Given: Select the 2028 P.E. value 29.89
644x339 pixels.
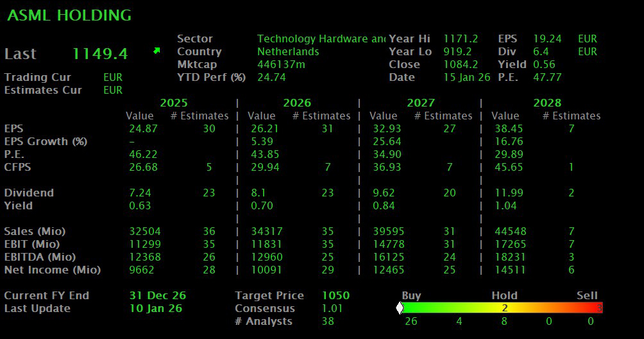Looking at the screenshot, I should point(509,154).
